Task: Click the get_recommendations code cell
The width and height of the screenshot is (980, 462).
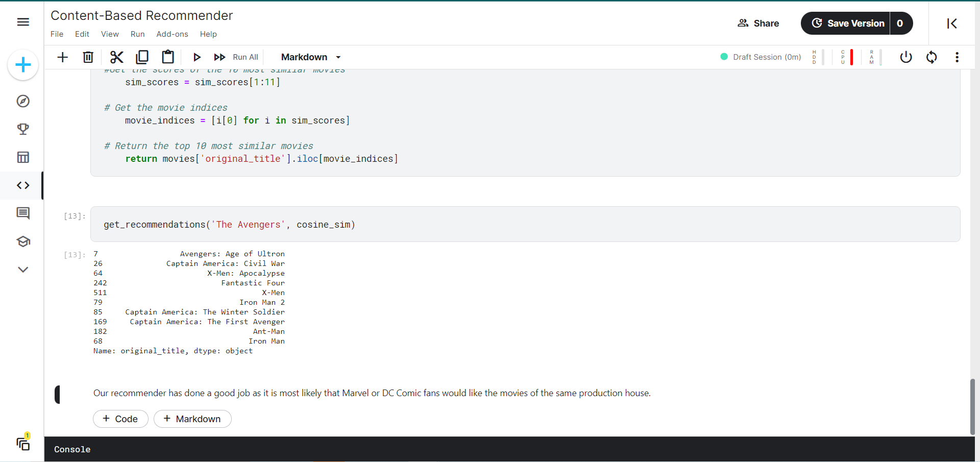Action: (x=525, y=225)
